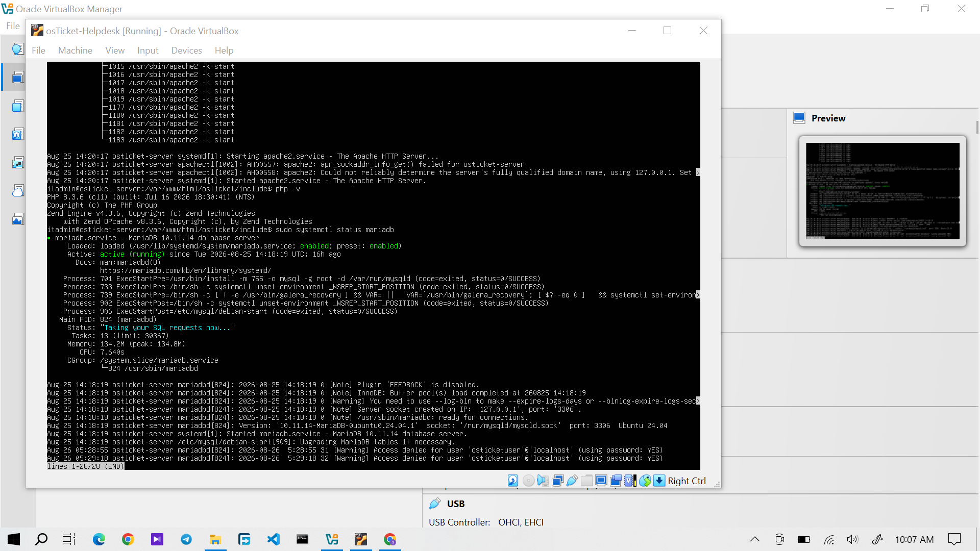Open the terminal app from the taskbar
The image size is (980, 551).
point(303,539)
